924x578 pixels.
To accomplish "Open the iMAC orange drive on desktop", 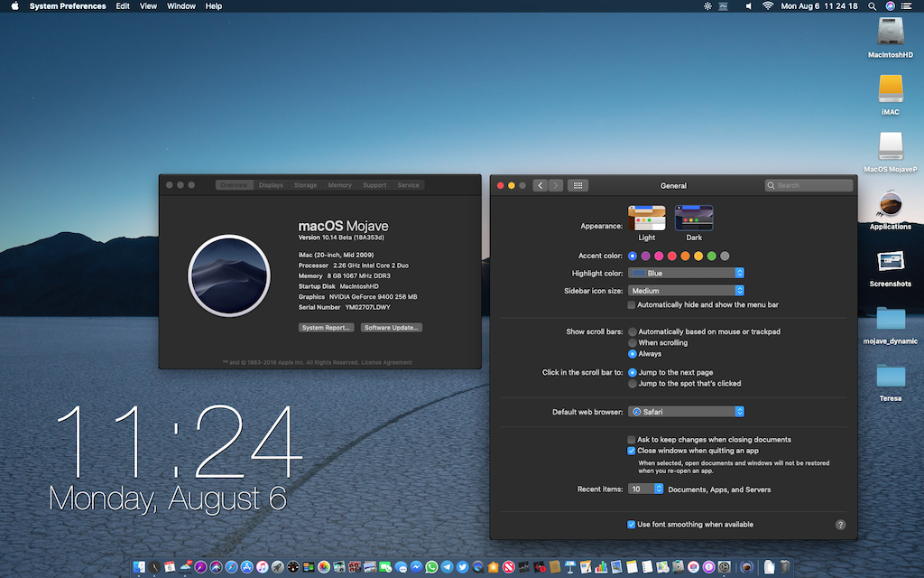I will tap(891, 89).
